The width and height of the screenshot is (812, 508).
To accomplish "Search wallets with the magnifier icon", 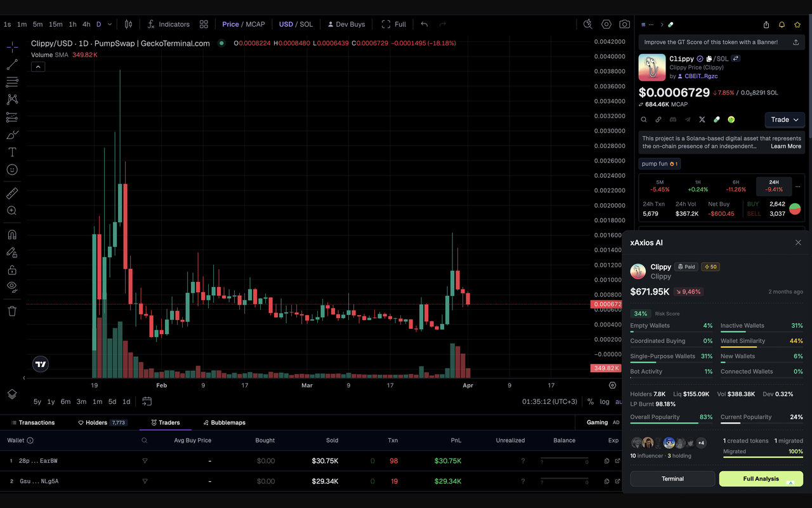I will coord(145,440).
